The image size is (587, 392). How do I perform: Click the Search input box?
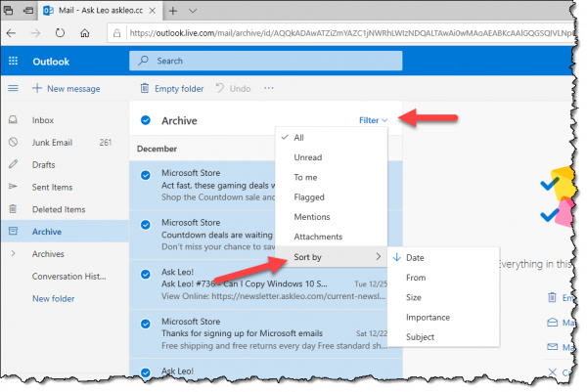(264, 60)
